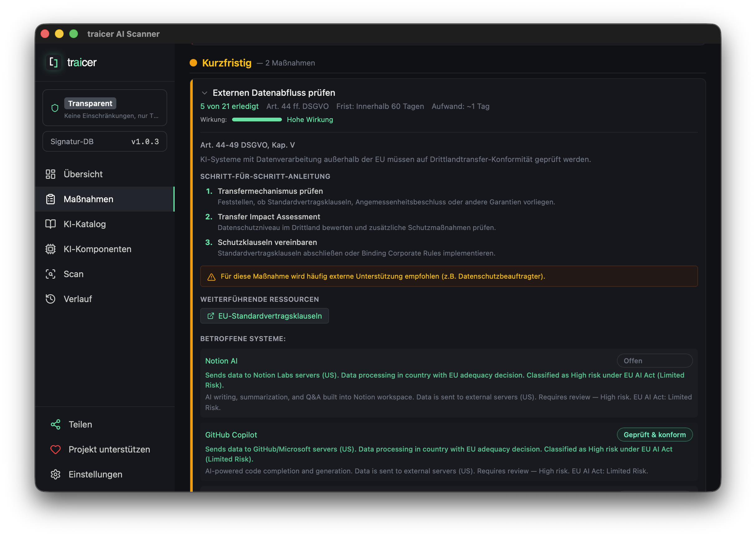Open the EU-Standardvertragsklauseln resource link
This screenshot has width=756, height=538.
point(264,316)
